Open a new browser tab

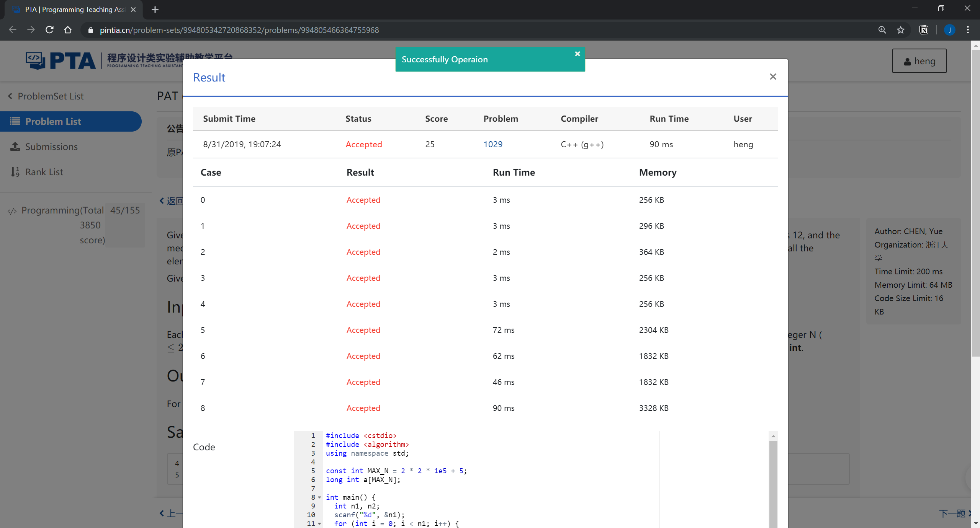click(x=155, y=10)
